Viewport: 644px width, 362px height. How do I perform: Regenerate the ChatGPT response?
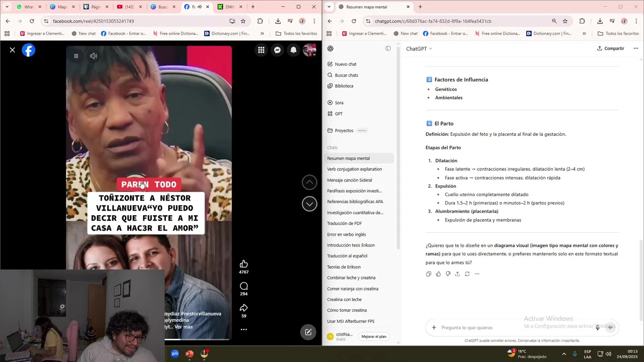467,274
